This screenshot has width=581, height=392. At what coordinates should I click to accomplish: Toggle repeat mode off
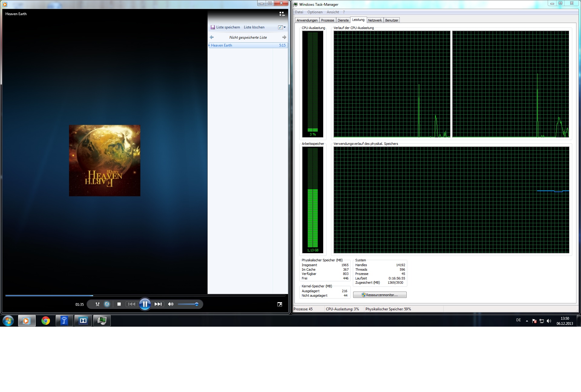point(107,304)
